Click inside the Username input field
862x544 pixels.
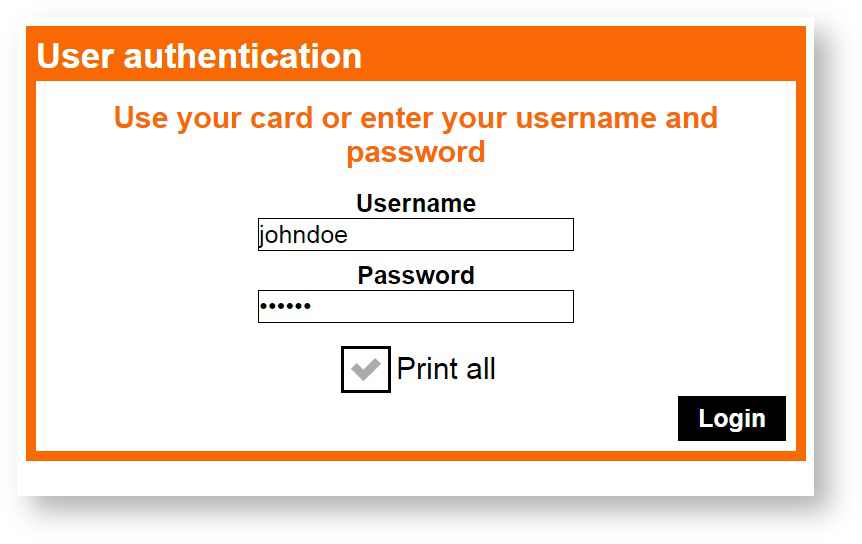coord(415,235)
